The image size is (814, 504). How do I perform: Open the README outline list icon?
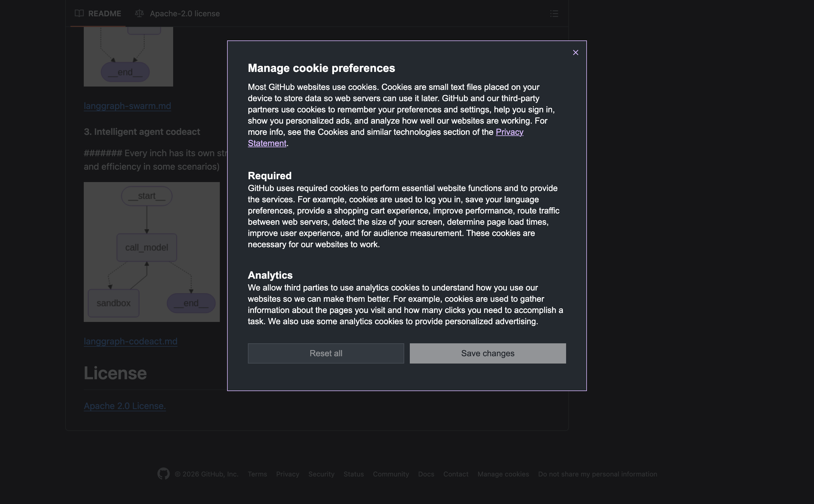pos(554,14)
